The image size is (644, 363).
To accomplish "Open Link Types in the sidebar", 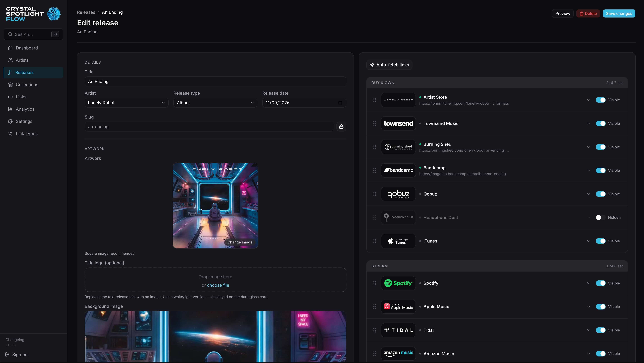I will point(33,134).
